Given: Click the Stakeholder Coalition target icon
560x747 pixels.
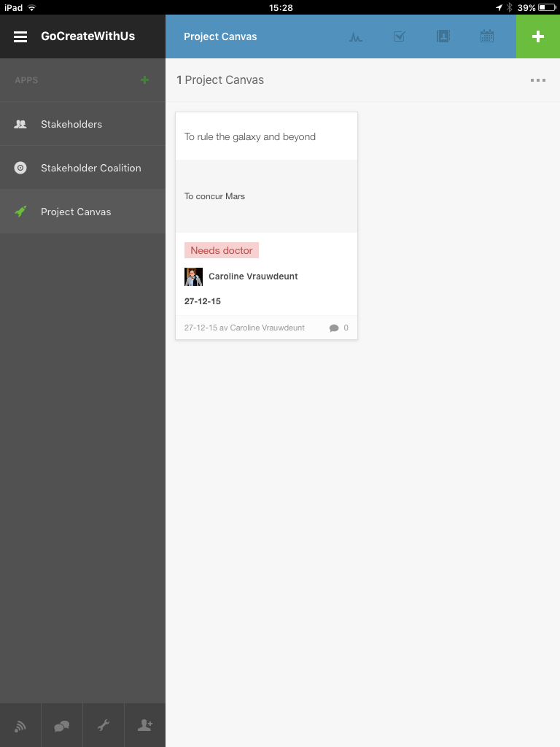Looking at the screenshot, I should (x=20, y=168).
